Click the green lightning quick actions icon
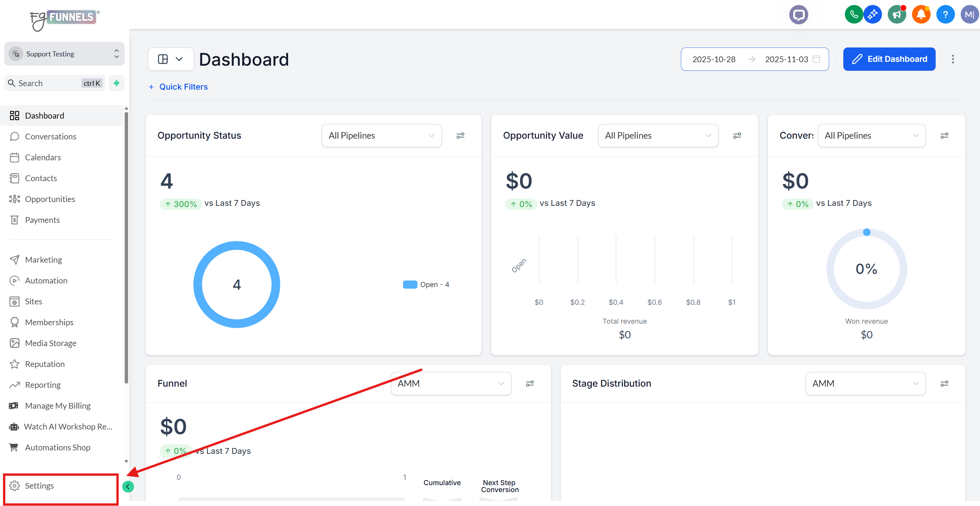 point(117,83)
